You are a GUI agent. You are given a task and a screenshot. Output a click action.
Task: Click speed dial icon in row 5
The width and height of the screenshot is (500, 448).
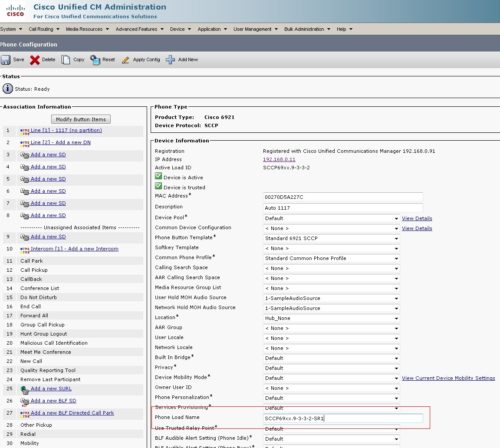pos(25,179)
